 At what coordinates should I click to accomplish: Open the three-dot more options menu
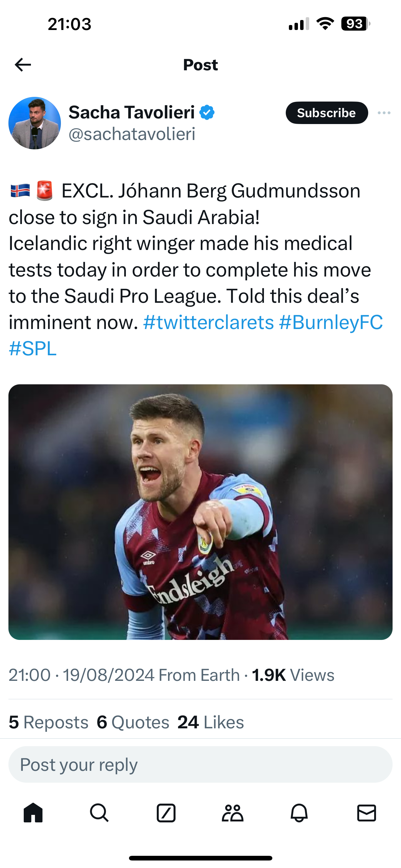click(x=384, y=113)
